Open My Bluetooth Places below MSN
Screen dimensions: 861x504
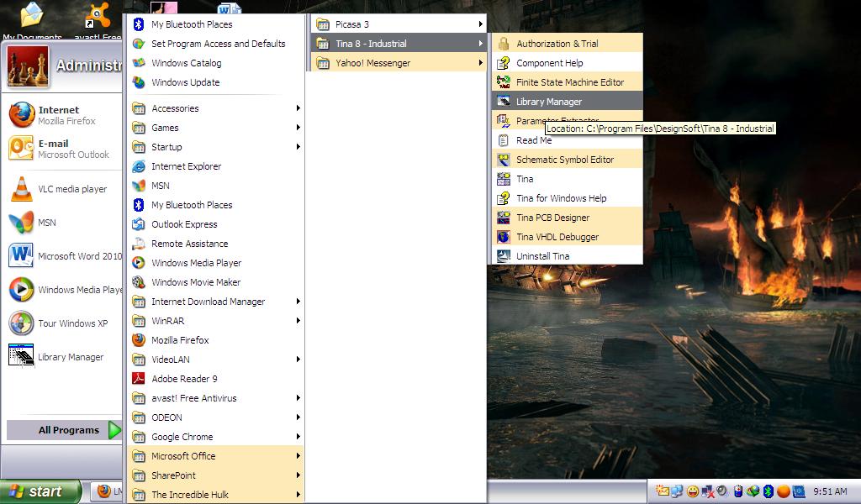click(216, 205)
